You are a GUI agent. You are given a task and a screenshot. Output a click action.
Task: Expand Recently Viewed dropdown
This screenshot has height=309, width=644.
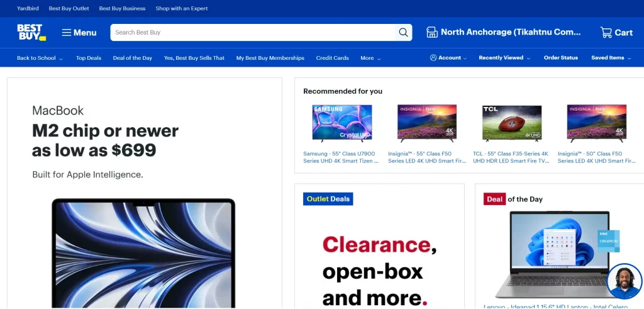coord(504,58)
